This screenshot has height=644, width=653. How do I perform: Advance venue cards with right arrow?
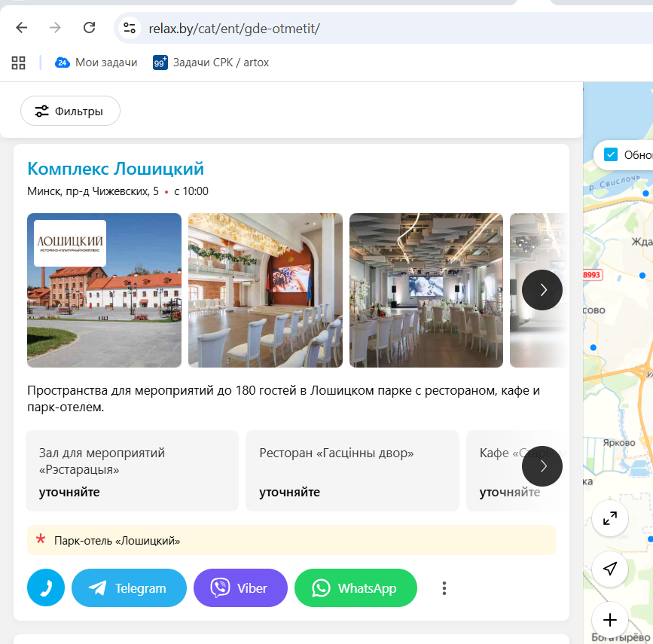(542, 466)
